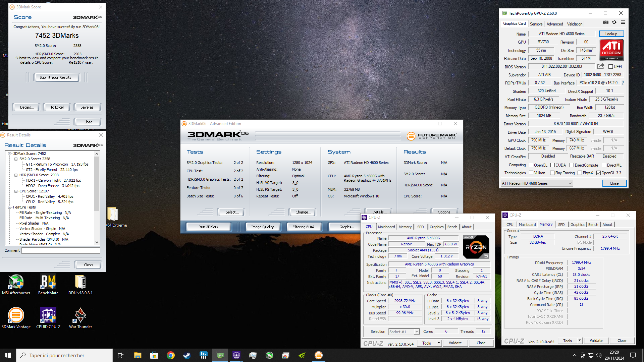This screenshot has width=644, height=362.
Task: Open the 3DMark Vantage desktop shortcut
Action: click(16, 318)
